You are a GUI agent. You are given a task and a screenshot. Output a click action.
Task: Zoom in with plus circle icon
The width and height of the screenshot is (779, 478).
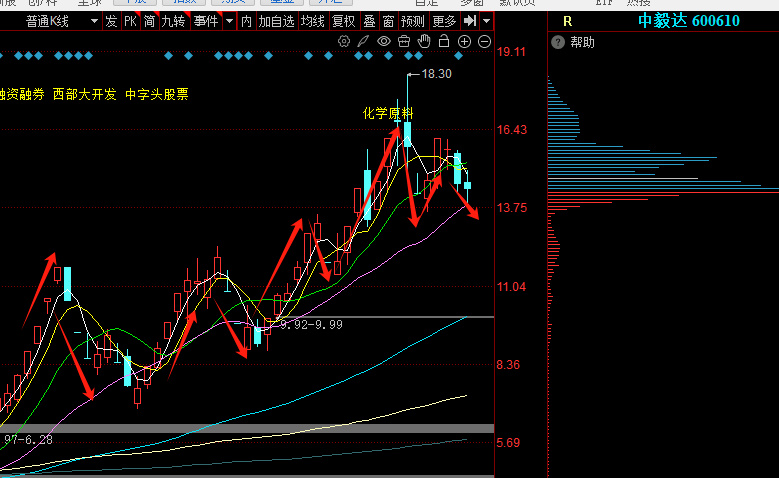(x=464, y=42)
